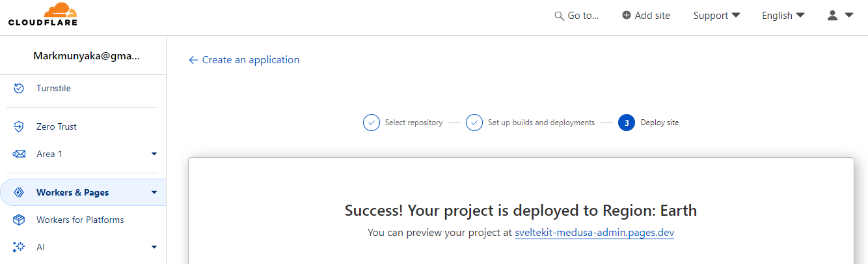The image size is (868, 264).
Task: Open the Go to search
Action: pos(576,16)
